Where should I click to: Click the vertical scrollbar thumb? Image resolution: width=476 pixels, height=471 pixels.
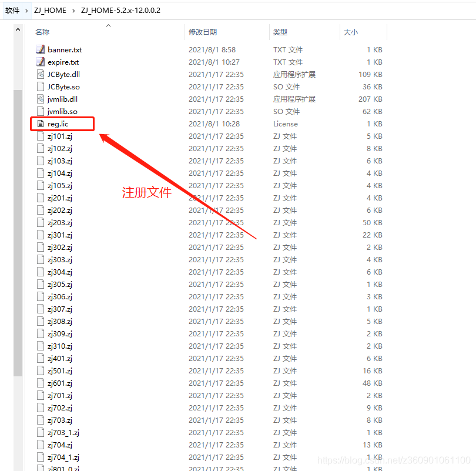click(18, 233)
